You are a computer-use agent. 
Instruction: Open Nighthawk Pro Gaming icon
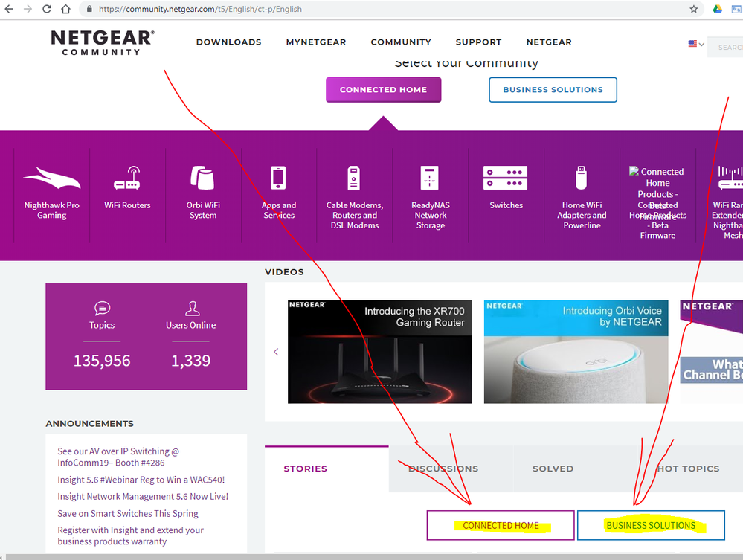(x=51, y=178)
